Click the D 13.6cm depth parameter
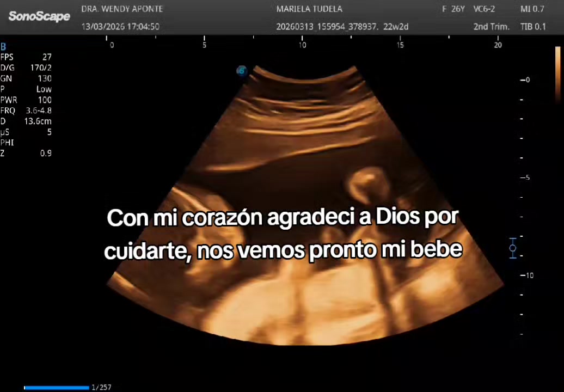 click(x=26, y=121)
